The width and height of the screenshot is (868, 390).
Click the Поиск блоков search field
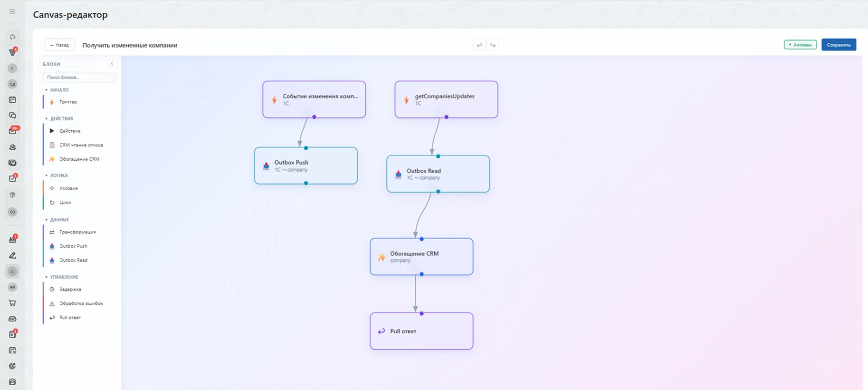(79, 77)
